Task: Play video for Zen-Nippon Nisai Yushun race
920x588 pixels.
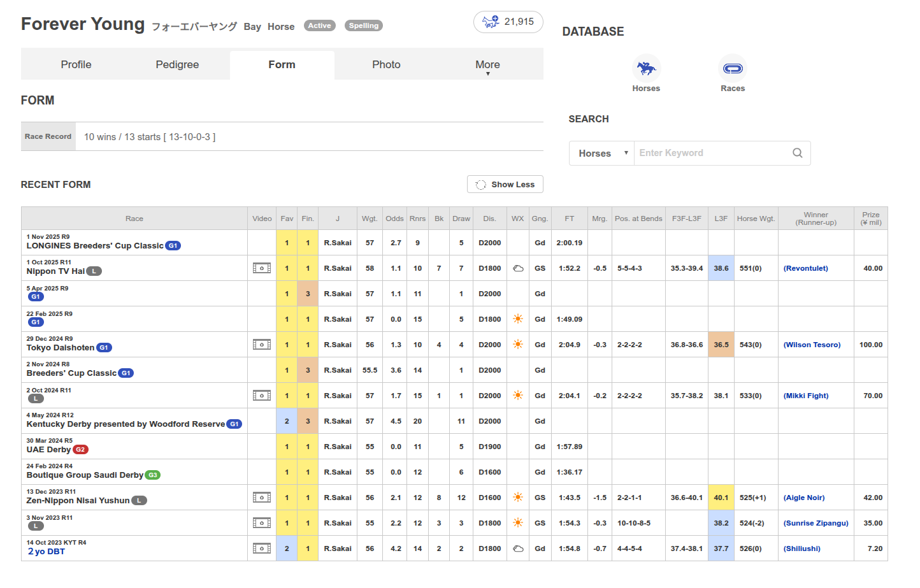Action: coord(262,498)
